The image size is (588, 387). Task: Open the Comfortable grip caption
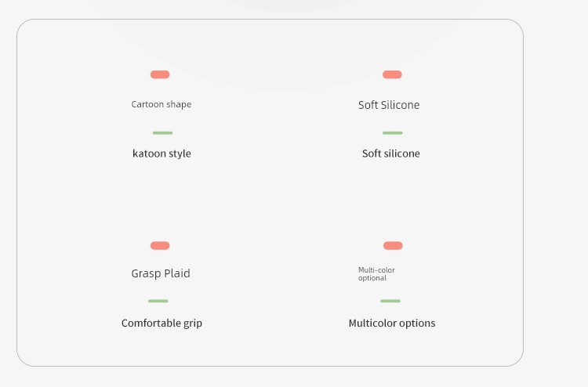(162, 324)
